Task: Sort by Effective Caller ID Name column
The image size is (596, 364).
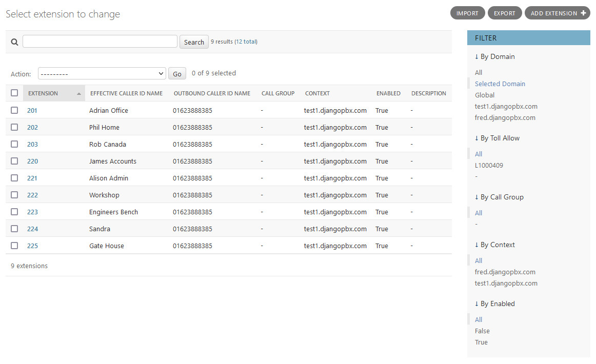Action: tap(126, 93)
